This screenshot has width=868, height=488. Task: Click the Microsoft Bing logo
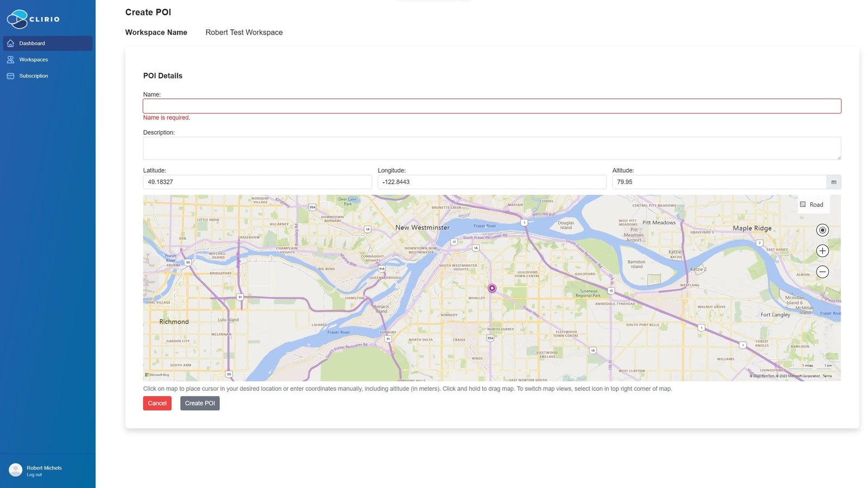(157, 375)
